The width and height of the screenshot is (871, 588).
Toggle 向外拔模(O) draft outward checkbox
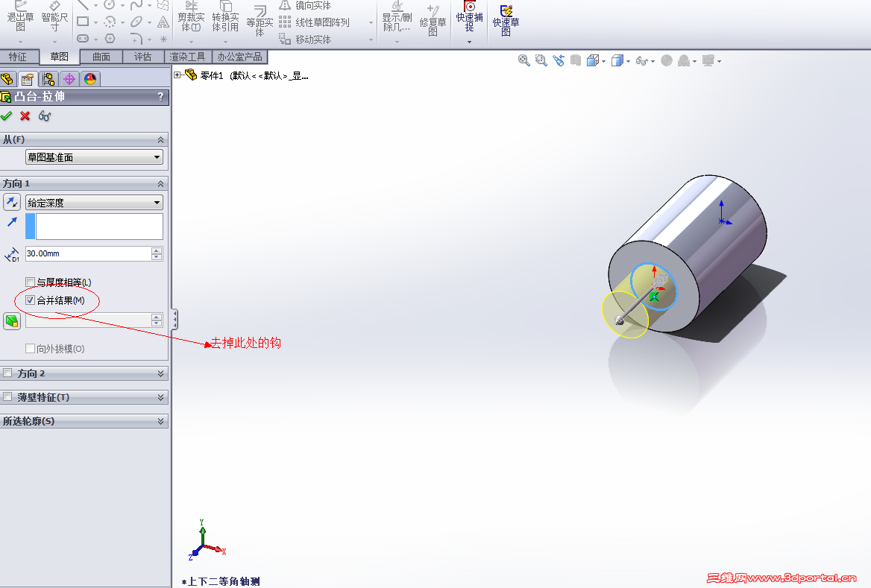(30, 349)
